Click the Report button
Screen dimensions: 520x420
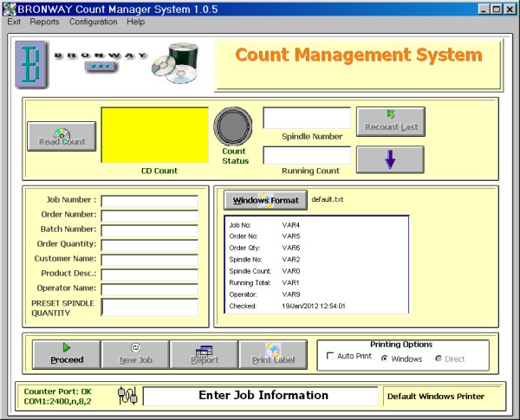205,354
